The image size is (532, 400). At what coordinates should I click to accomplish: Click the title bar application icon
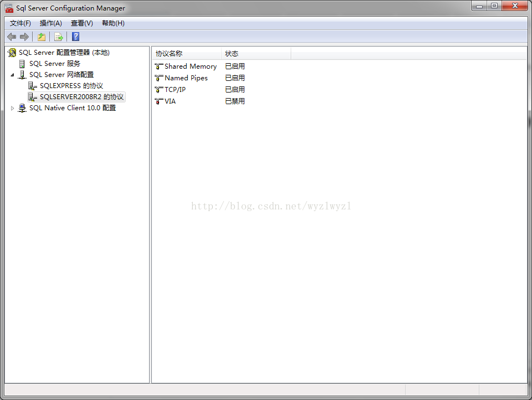point(9,8)
